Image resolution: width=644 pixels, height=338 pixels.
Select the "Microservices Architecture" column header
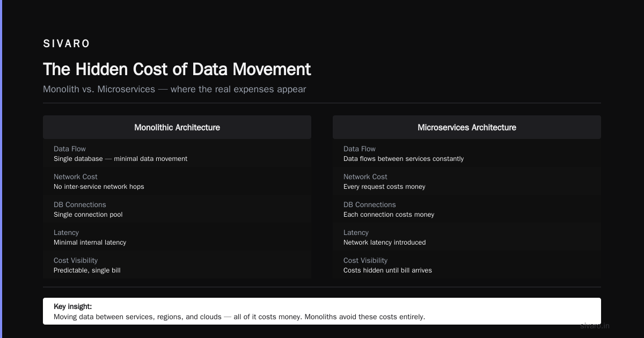tap(467, 127)
